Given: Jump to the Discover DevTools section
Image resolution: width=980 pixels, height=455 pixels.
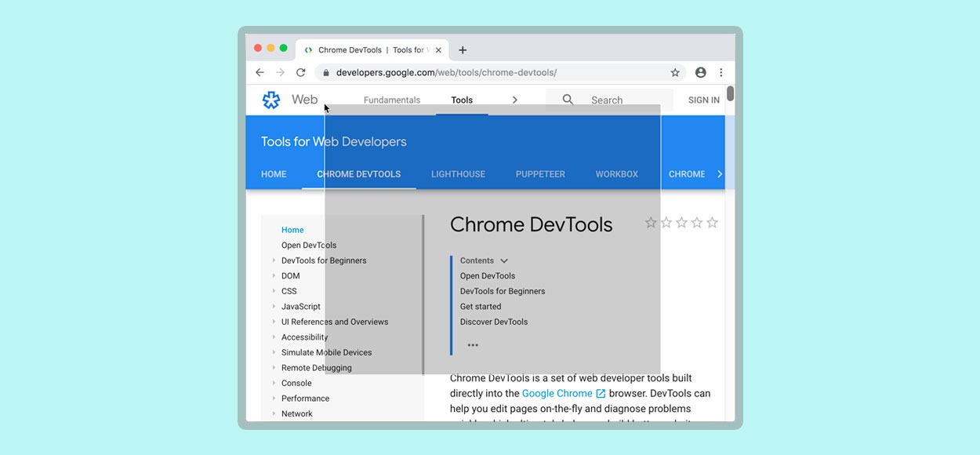Looking at the screenshot, I should coord(494,322).
